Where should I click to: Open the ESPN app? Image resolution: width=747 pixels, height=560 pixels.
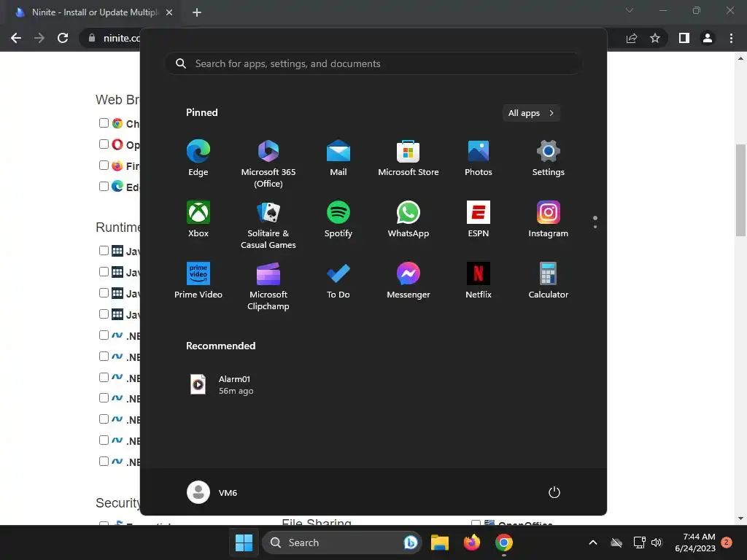tap(479, 219)
